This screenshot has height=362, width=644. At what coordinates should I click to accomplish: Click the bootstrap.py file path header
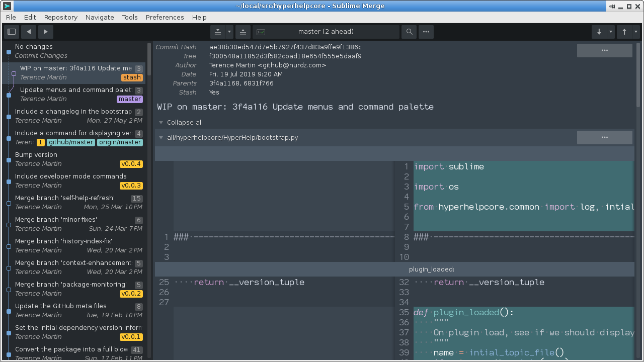pos(232,137)
